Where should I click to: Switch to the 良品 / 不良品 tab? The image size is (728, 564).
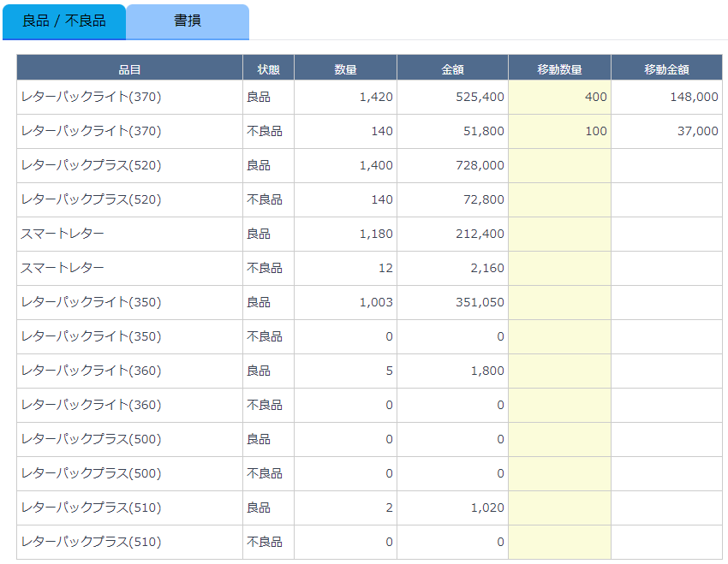point(64,21)
